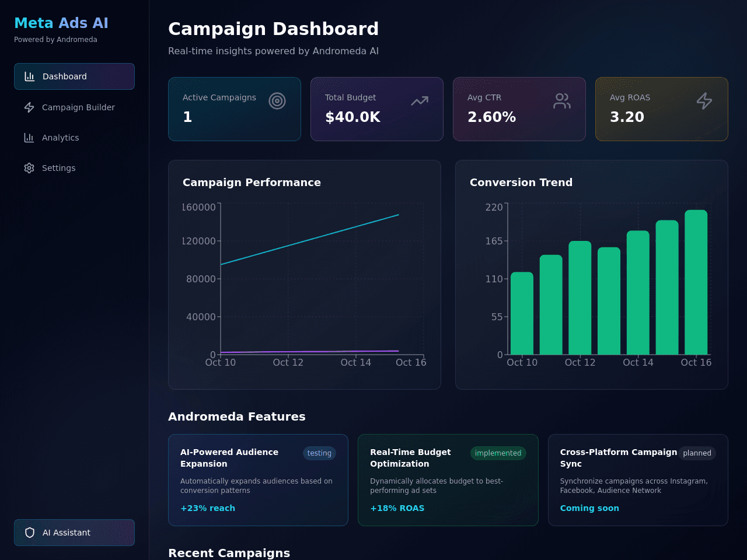Open the AI-Powered Audience Expansion card

[258, 480]
